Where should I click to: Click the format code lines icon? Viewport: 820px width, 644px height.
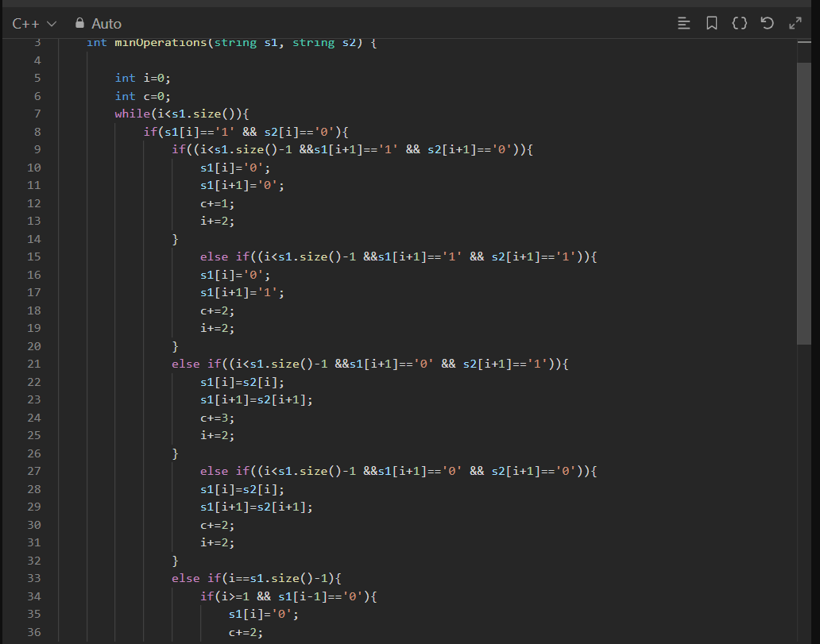point(683,23)
